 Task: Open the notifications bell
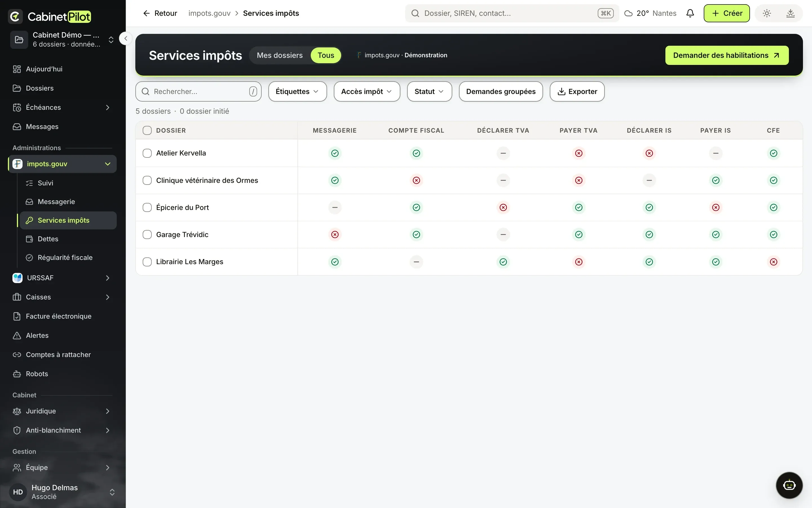[x=690, y=14]
